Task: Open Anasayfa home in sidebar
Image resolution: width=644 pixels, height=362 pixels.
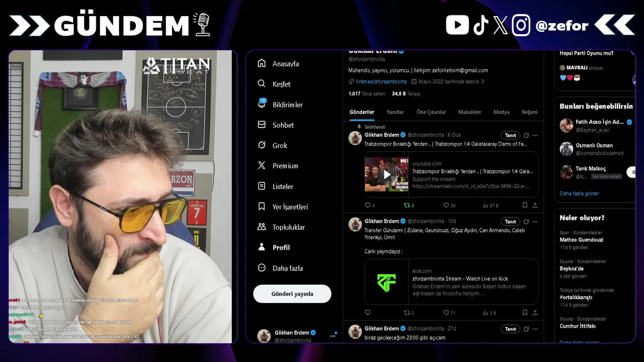Action: click(x=278, y=64)
